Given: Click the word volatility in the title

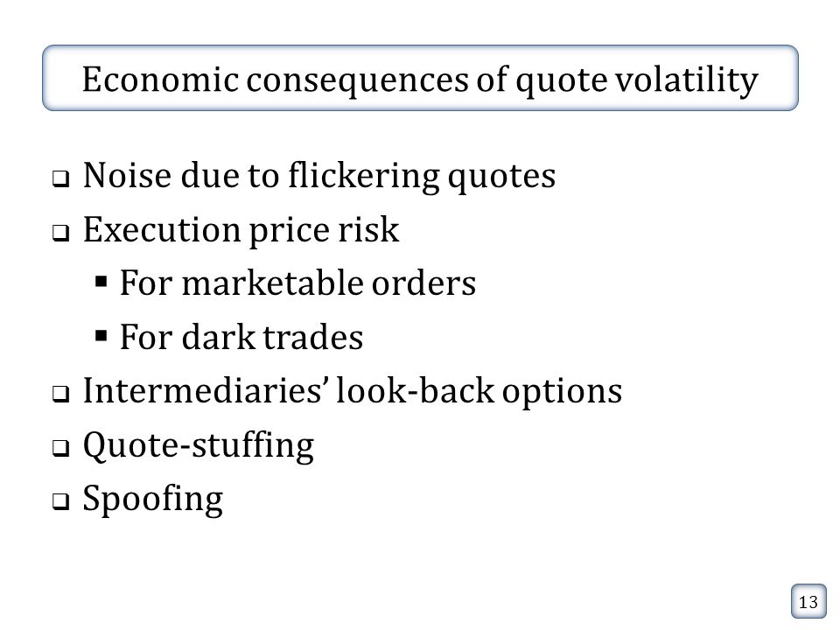Looking at the screenshot, I should point(687,80).
